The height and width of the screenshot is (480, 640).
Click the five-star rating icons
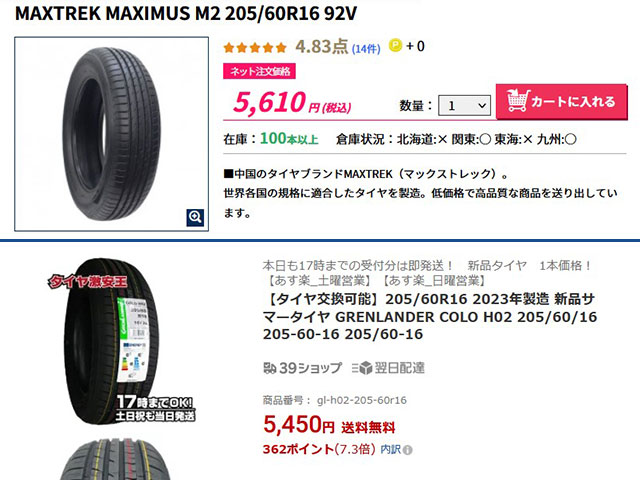[x=255, y=48]
